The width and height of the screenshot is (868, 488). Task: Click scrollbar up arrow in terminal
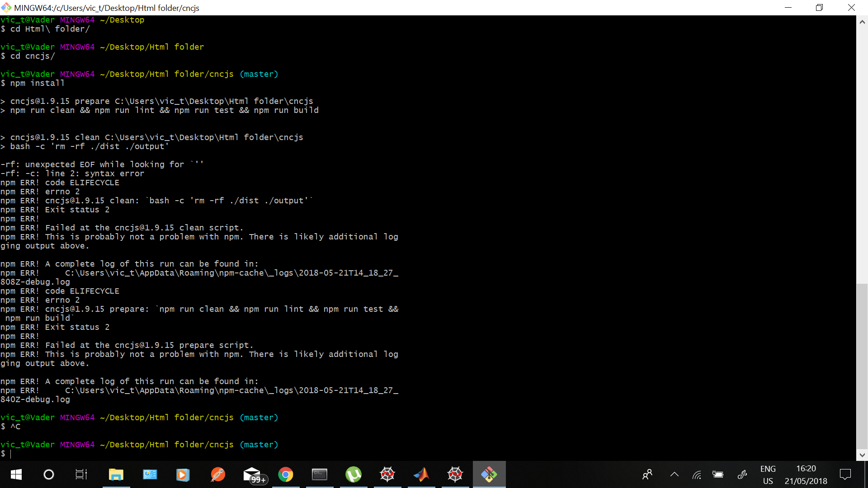click(862, 21)
